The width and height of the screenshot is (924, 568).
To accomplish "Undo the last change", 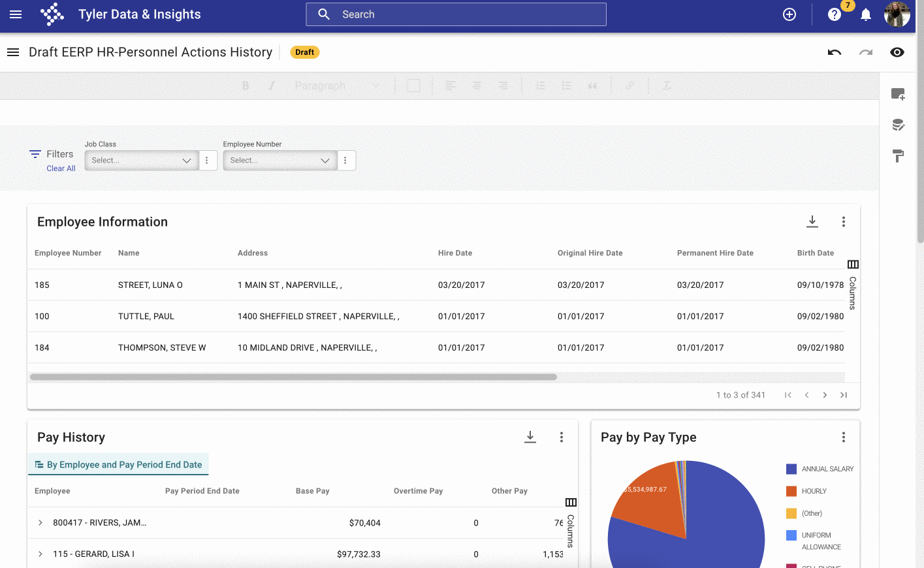I will pos(835,52).
